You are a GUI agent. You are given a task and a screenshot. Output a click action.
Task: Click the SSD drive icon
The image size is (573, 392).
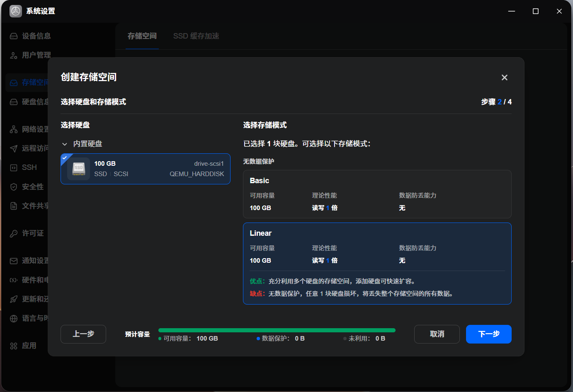pyautogui.click(x=79, y=169)
